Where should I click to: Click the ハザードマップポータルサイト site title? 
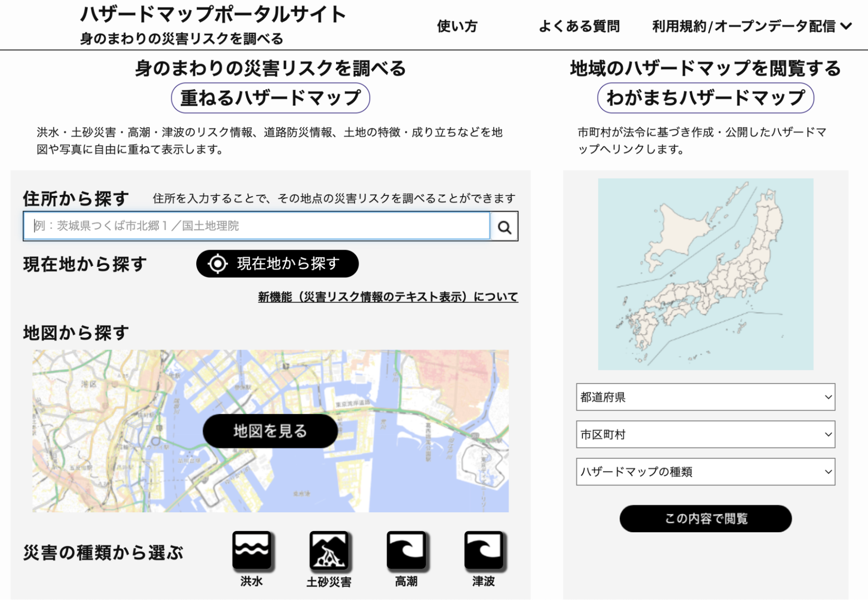point(213,14)
